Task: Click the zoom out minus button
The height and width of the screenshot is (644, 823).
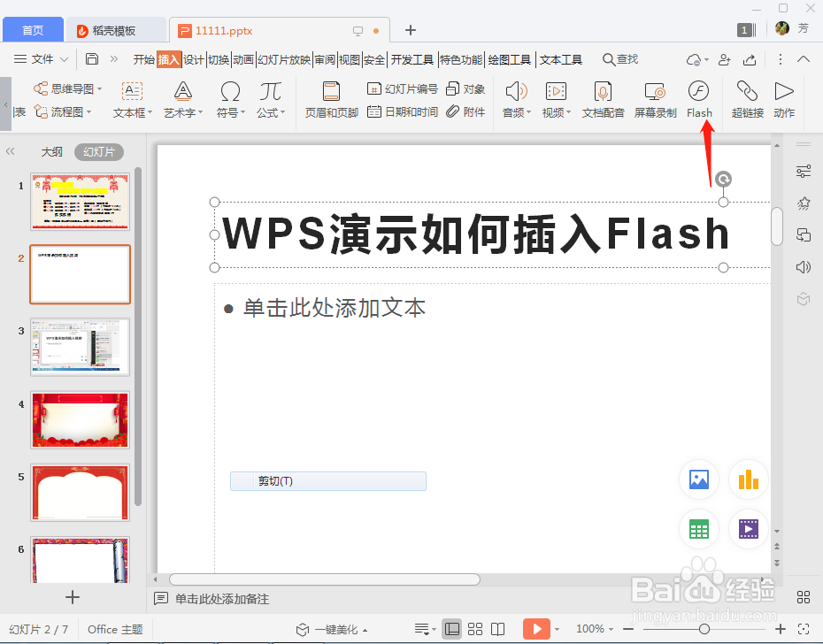Action: (x=629, y=629)
